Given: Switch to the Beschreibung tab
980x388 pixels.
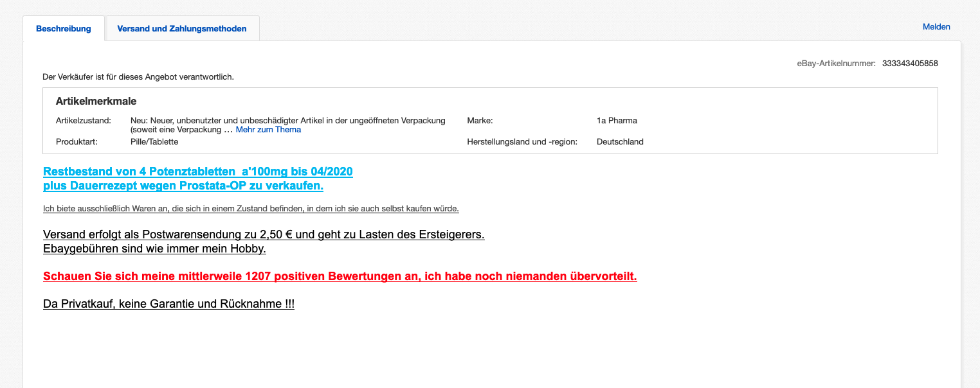Looking at the screenshot, I should [63, 29].
